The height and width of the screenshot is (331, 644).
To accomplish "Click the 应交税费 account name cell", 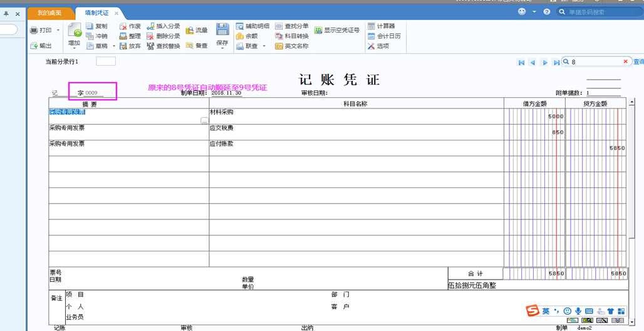I will (x=356, y=132).
